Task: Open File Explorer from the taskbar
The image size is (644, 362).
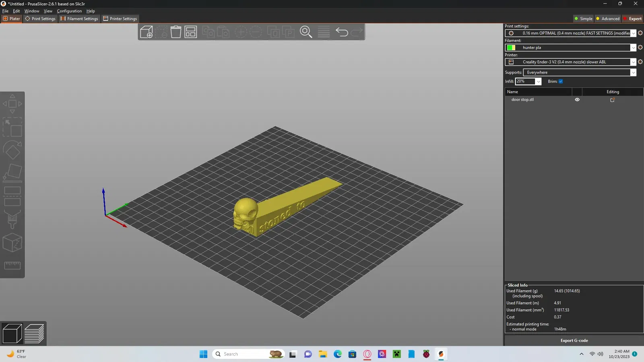Action: [323, 354]
